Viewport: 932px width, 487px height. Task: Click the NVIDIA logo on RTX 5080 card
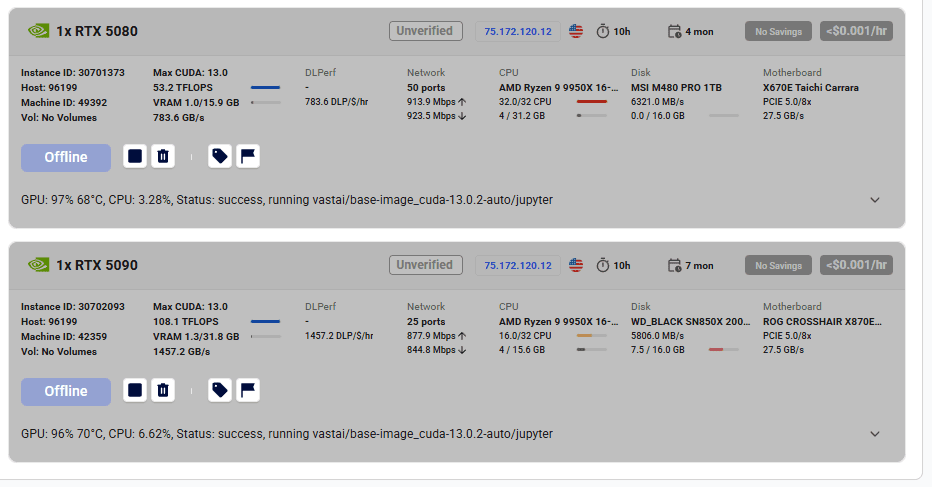39,31
